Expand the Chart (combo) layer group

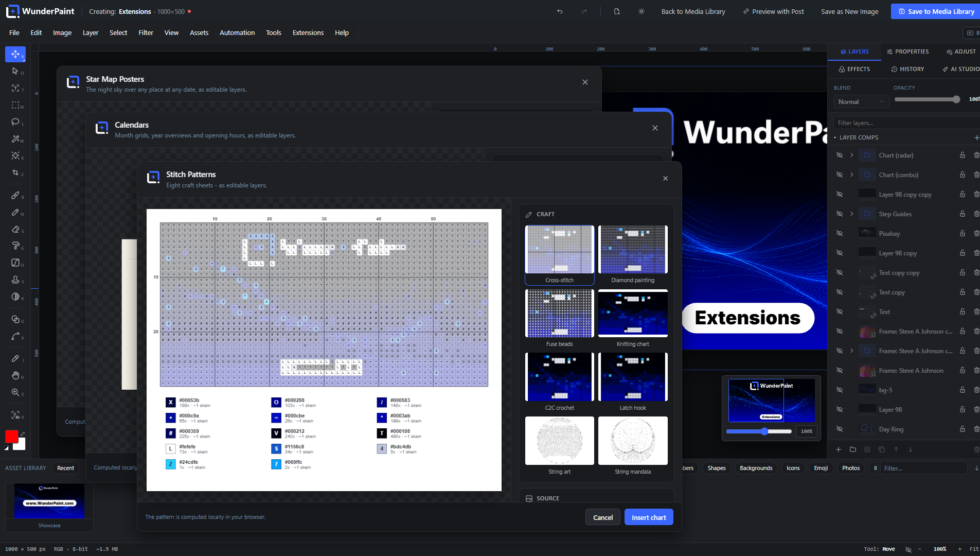(852, 175)
